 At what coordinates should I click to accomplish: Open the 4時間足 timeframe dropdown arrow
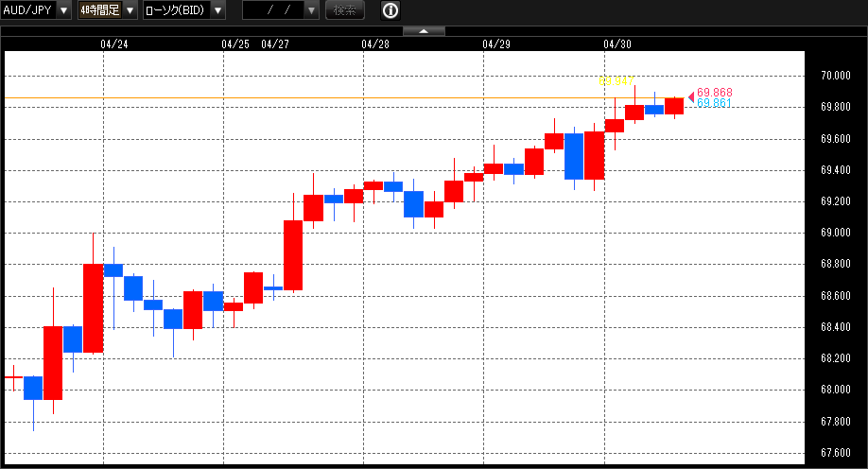point(130,10)
